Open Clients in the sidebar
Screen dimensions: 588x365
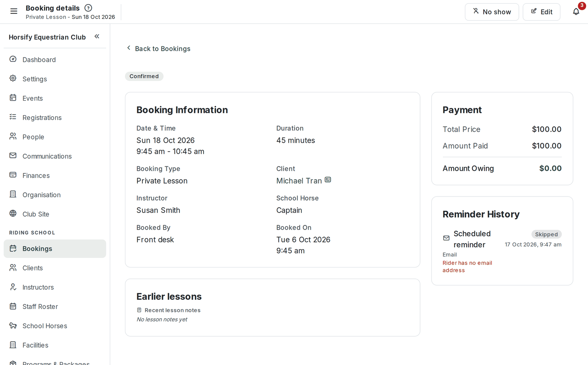(55, 268)
